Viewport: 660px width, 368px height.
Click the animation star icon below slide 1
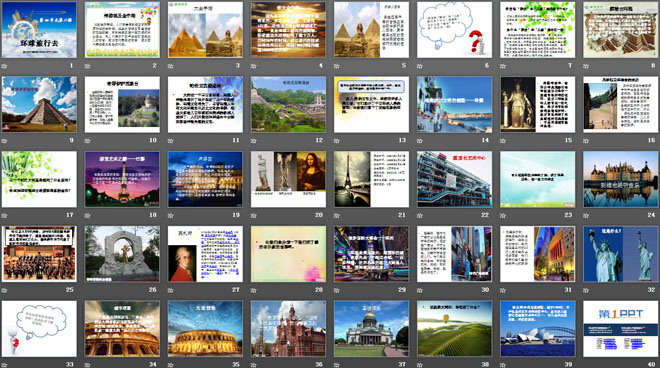[x=4, y=66]
